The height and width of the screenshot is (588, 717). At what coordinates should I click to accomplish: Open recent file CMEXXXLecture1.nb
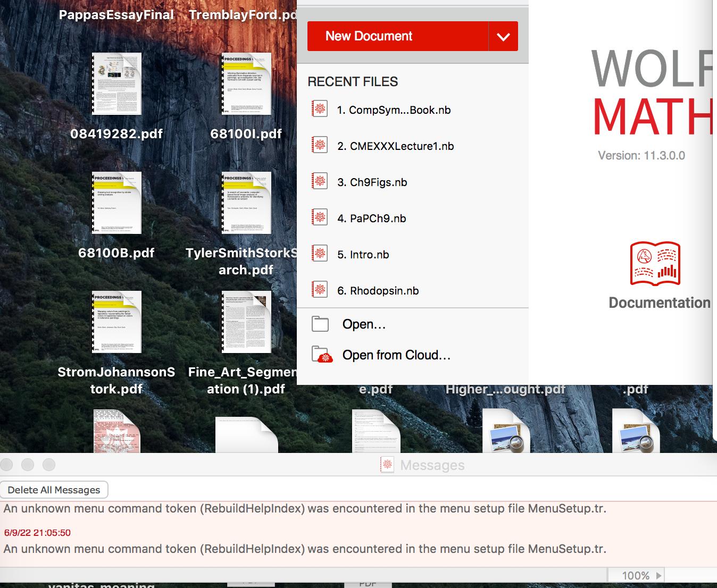395,146
